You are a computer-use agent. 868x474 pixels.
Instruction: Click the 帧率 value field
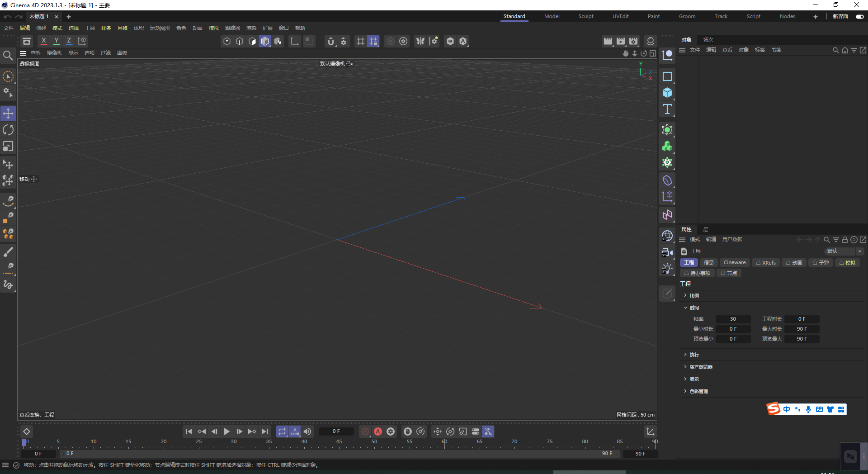point(733,319)
